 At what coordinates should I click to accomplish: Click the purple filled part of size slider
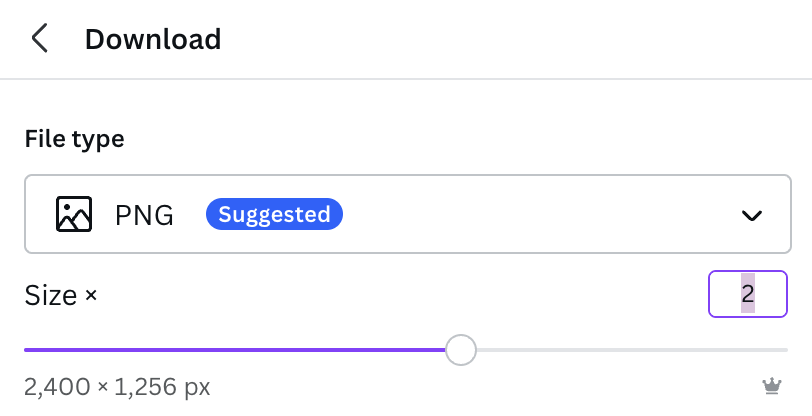coord(235,350)
